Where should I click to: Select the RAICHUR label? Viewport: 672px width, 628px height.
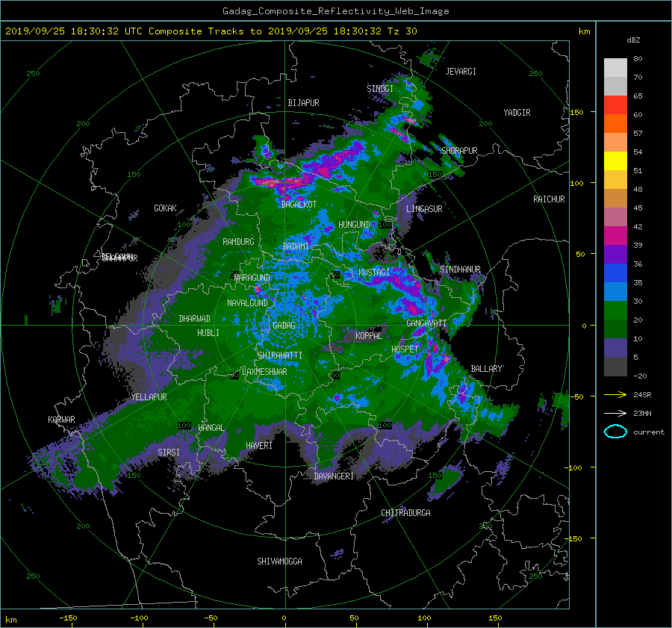pyautogui.click(x=549, y=199)
